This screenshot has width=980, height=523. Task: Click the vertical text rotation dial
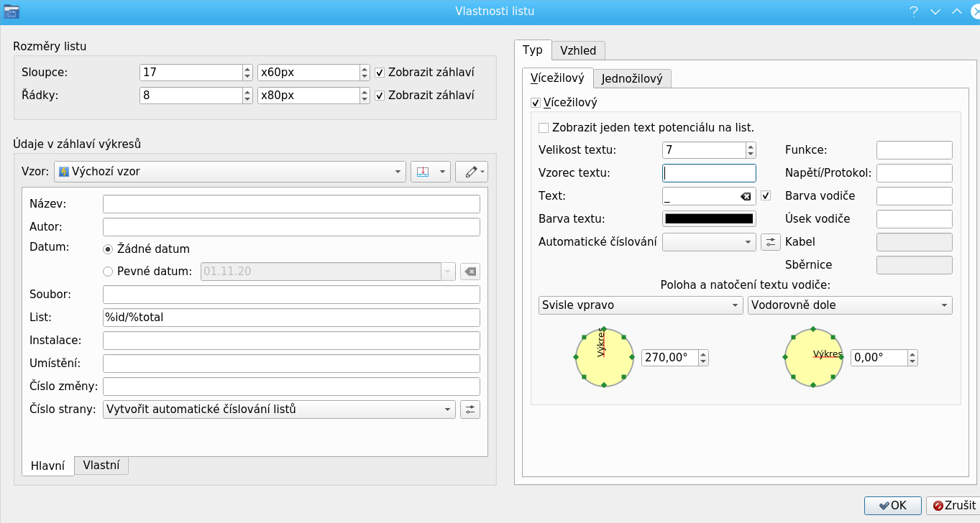coord(604,357)
